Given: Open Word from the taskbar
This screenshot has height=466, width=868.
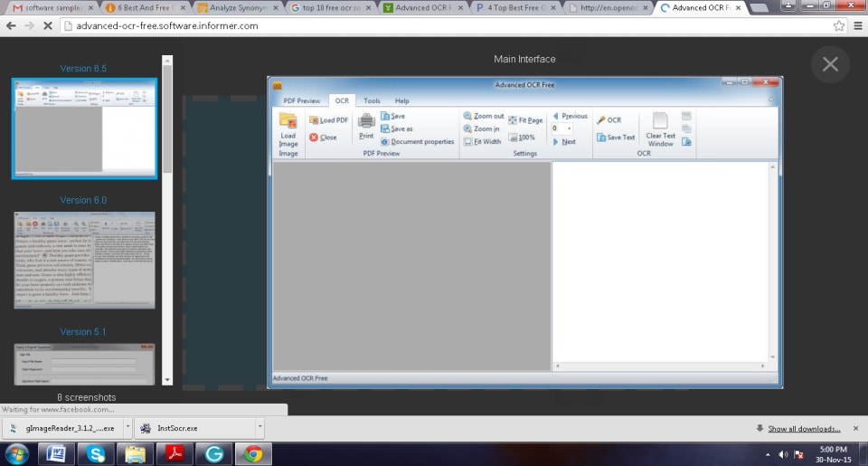Looking at the screenshot, I should point(56,454).
